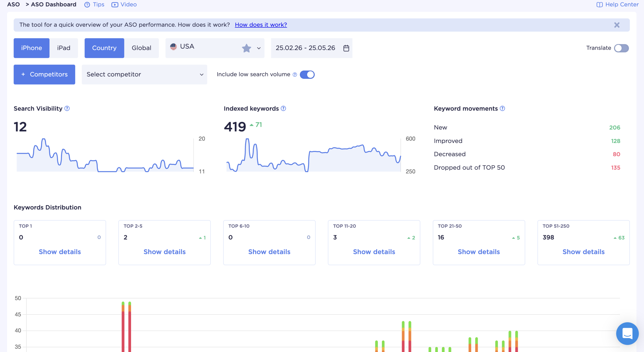
Task: Open the date range picker field
Action: point(311,48)
